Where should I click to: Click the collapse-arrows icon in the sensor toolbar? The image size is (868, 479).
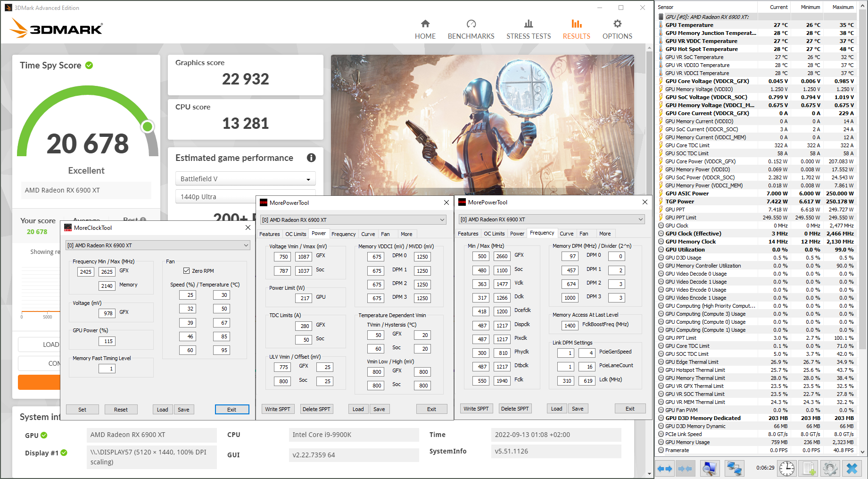[x=685, y=469]
